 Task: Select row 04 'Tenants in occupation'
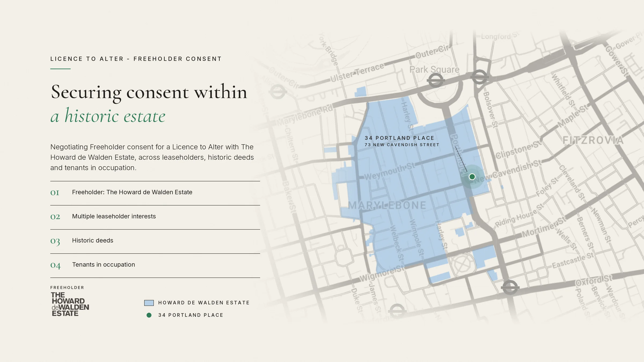point(155,265)
